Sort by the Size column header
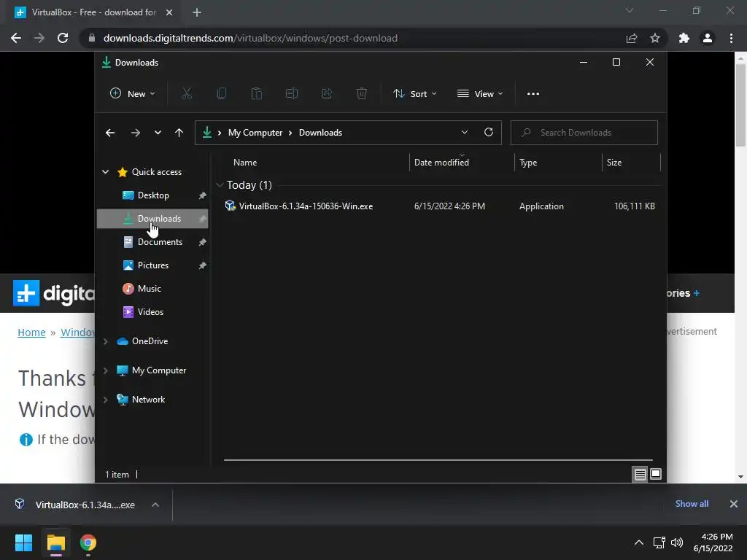This screenshot has height=560, width=747. [614, 163]
